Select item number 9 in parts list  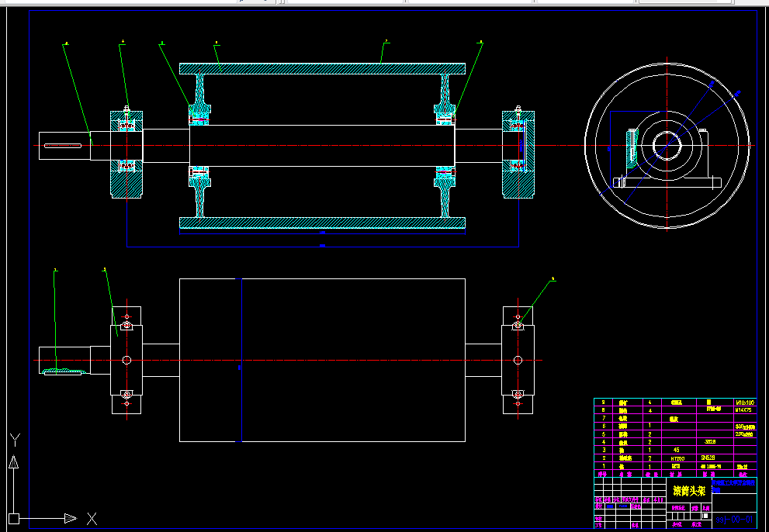(x=604, y=402)
